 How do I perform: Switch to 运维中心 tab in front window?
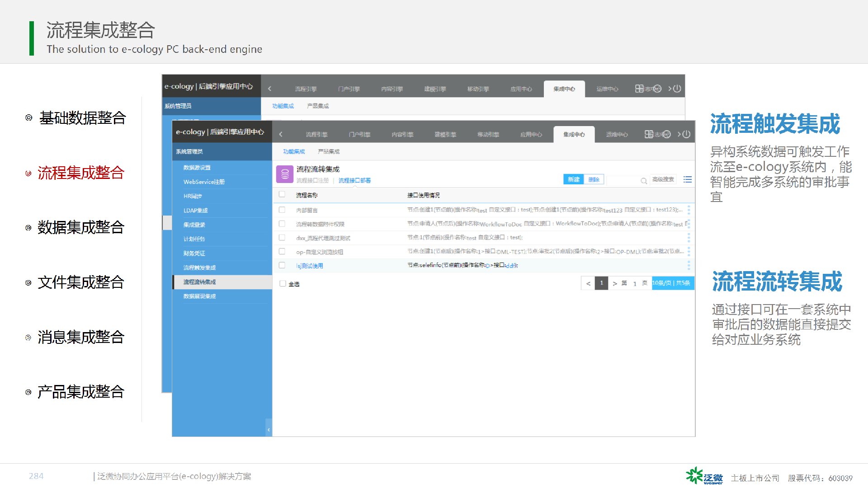click(x=617, y=135)
